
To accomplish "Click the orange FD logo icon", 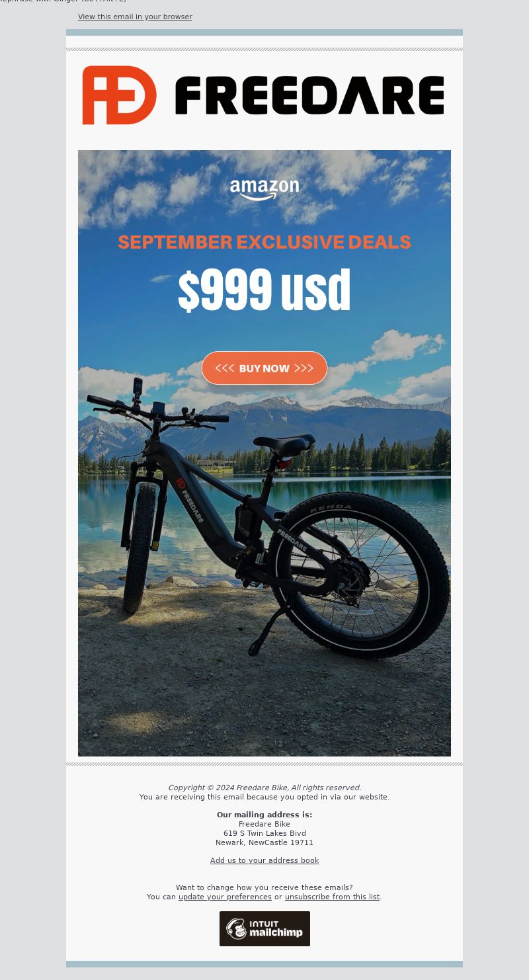I will [119, 95].
